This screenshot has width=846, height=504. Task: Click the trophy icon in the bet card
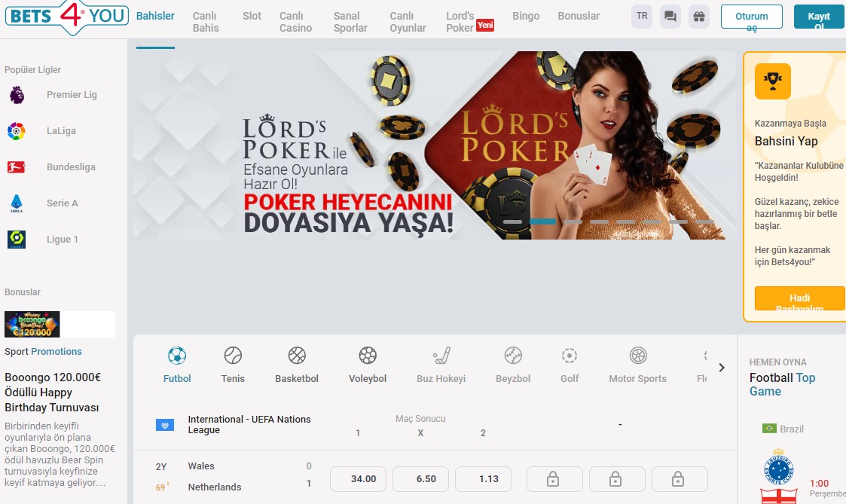click(x=773, y=81)
